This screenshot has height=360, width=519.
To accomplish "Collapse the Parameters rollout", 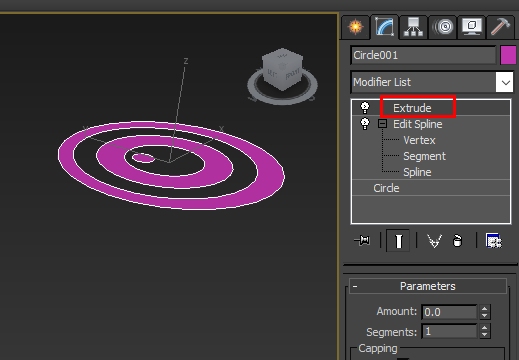I will click(x=428, y=286).
